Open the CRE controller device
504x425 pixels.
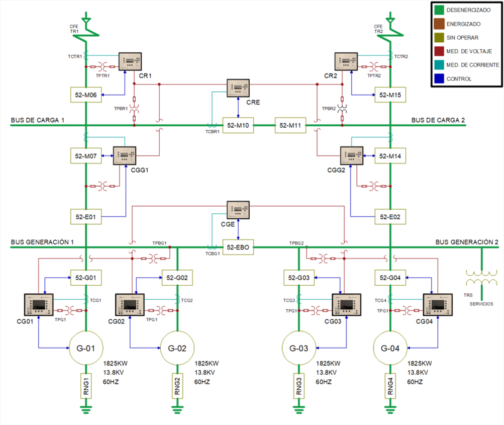pyautogui.click(x=238, y=88)
